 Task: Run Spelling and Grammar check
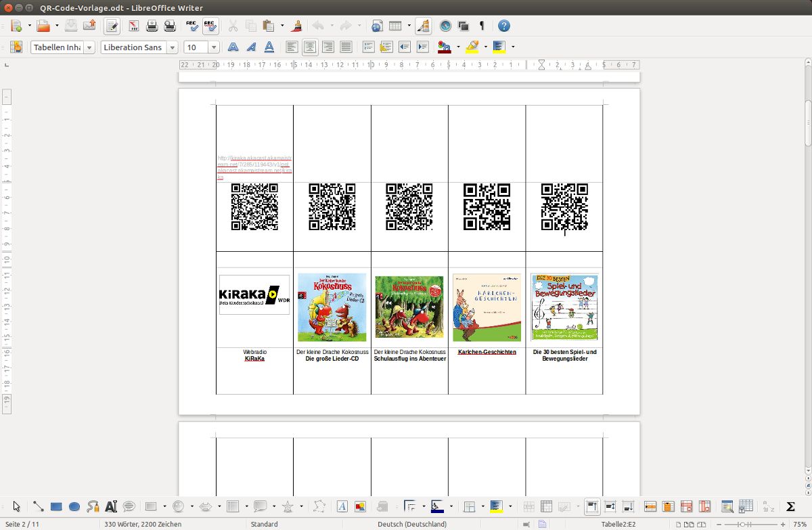click(x=192, y=26)
